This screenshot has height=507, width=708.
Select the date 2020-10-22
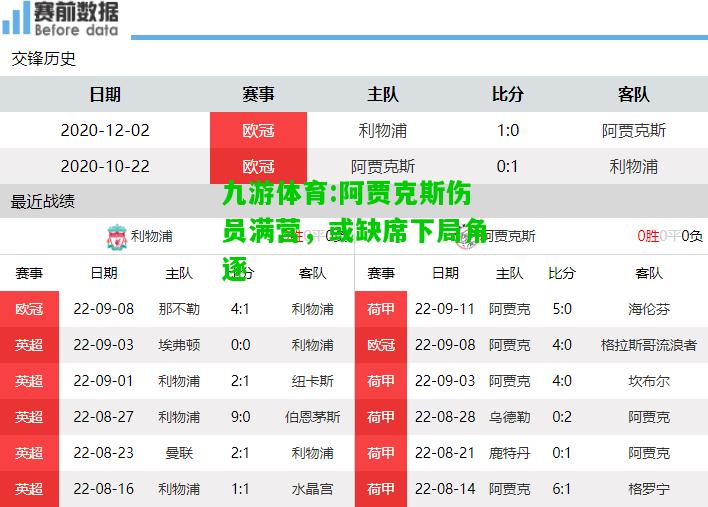tap(105, 167)
